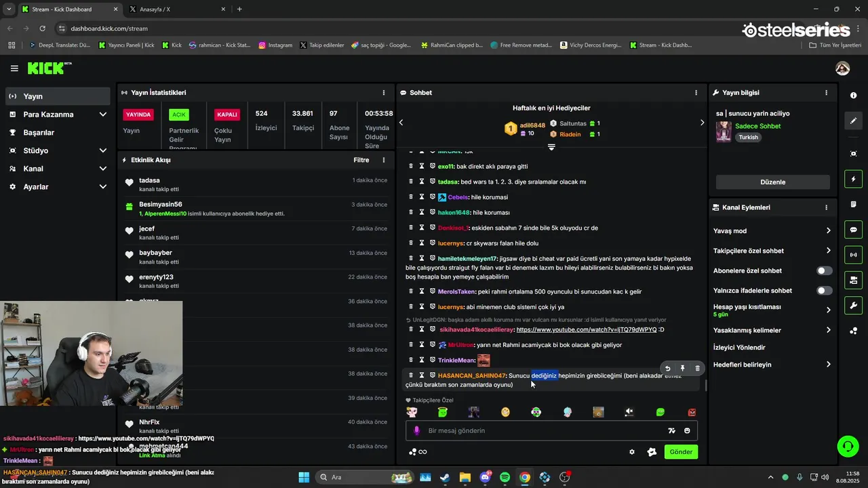Collapse the gifters leaderboard using the arrow
Image resolution: width=868 pixels, height=488 pixels.
551,147
